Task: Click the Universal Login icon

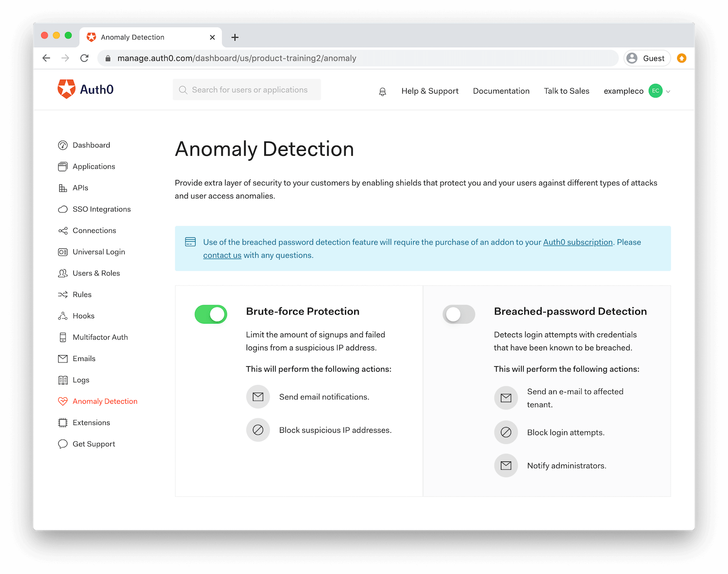Action: pos(63,252)
